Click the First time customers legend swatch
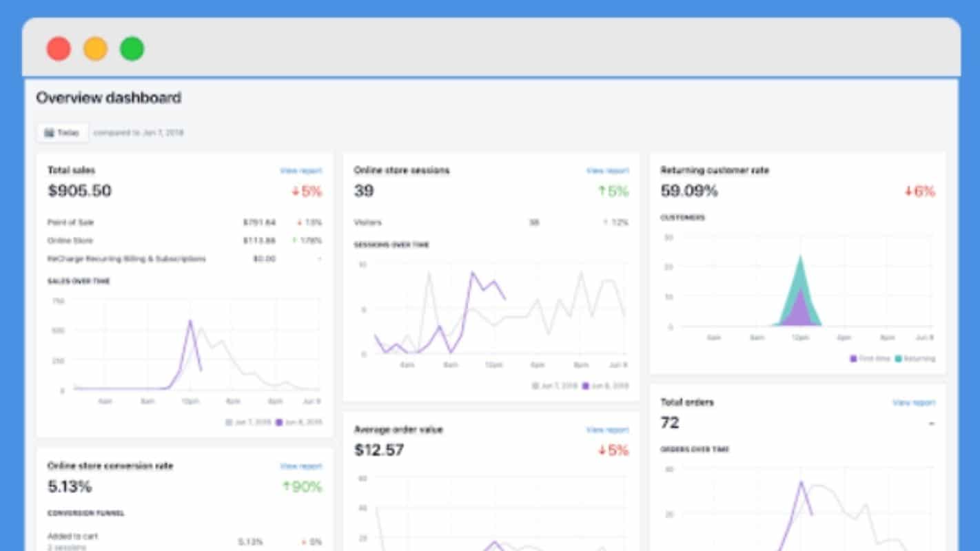980x551 pixels. [x=854, y=358]
